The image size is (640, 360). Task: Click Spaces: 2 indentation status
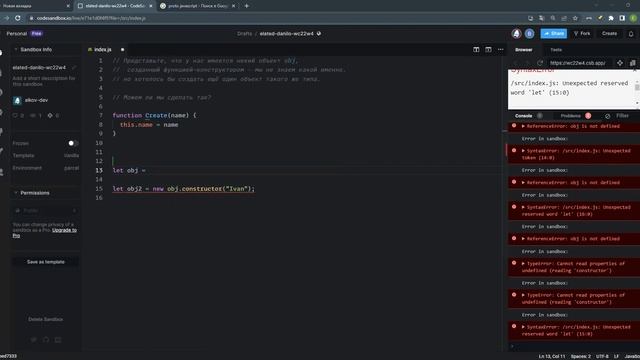[x=581, y=356]
